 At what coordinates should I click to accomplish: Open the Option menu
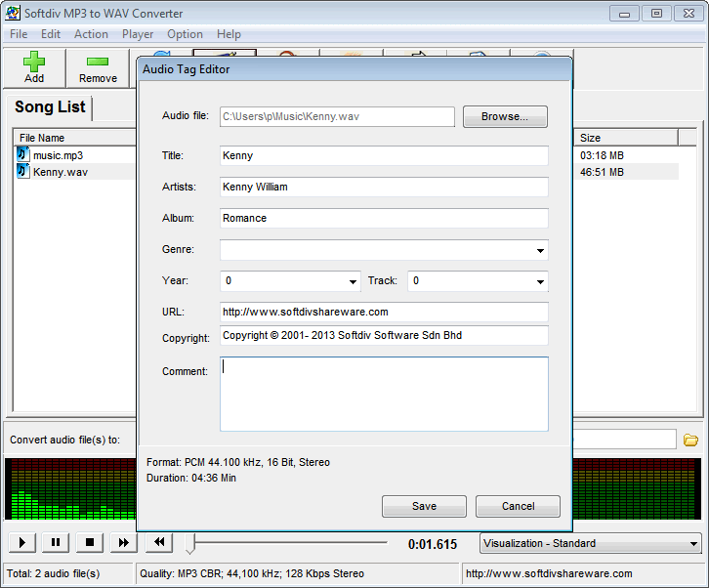coord(185,34)
